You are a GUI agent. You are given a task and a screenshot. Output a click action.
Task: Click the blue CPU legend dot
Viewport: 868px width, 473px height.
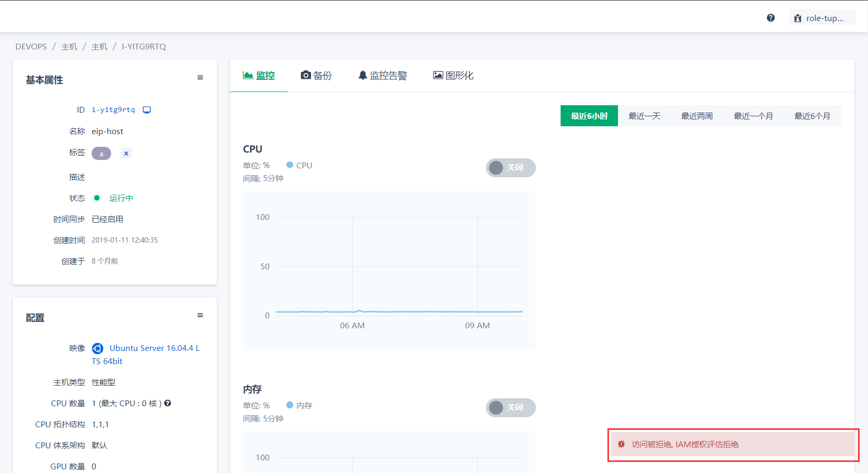coord(290,165)
